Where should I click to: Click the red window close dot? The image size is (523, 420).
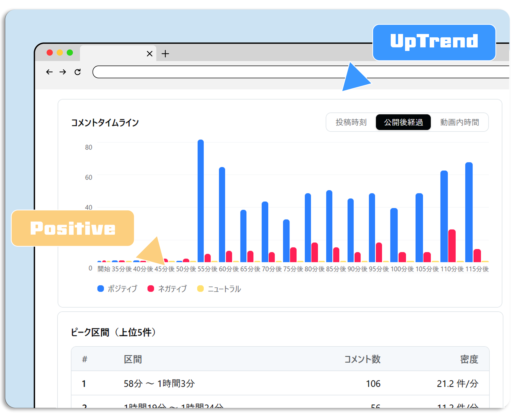(x=50, y=53)
